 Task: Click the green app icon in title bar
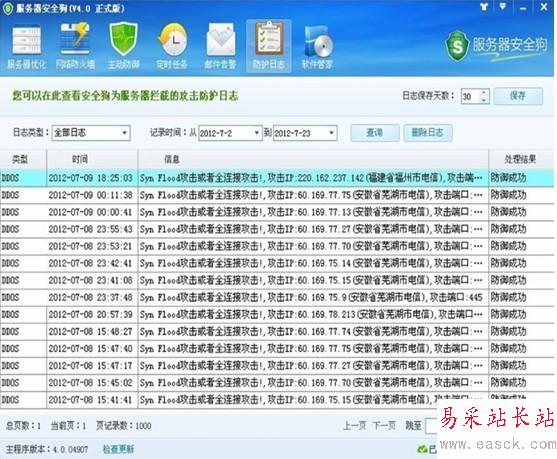point(8,9)
